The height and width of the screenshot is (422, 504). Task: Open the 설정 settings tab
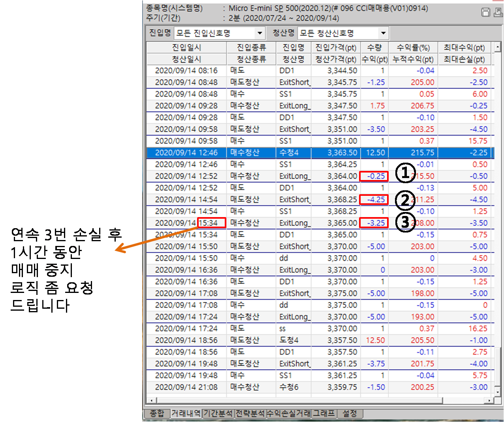350,413
